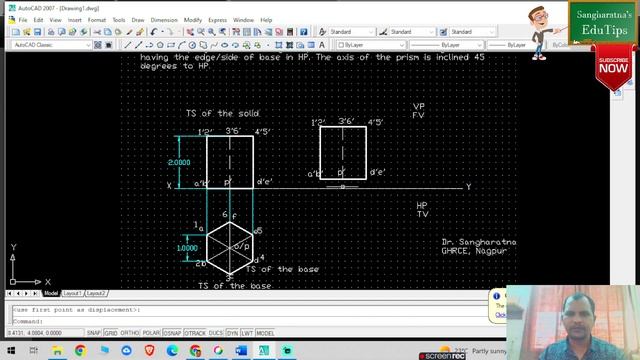Click the Subscribe Now banner
Viewport: 640px width, 360px height.
[613, 67]
